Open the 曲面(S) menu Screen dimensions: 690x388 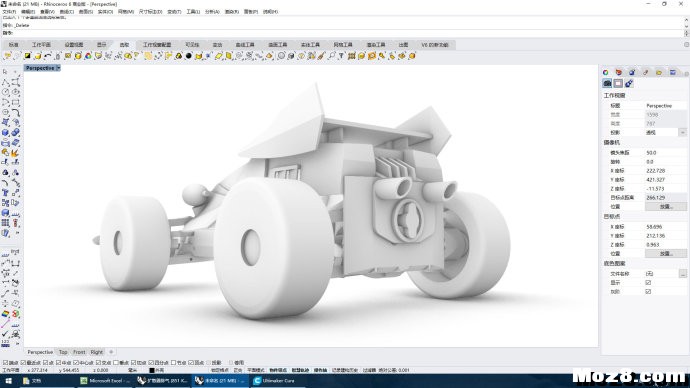tap(86, 12)
